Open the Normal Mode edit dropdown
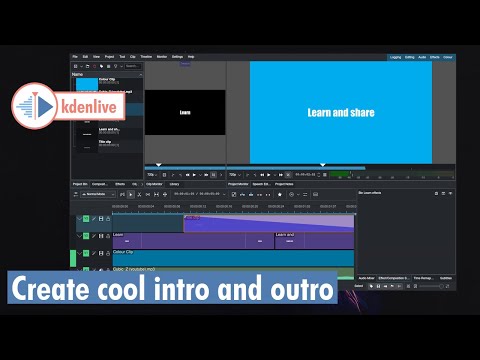 point(98,194)
